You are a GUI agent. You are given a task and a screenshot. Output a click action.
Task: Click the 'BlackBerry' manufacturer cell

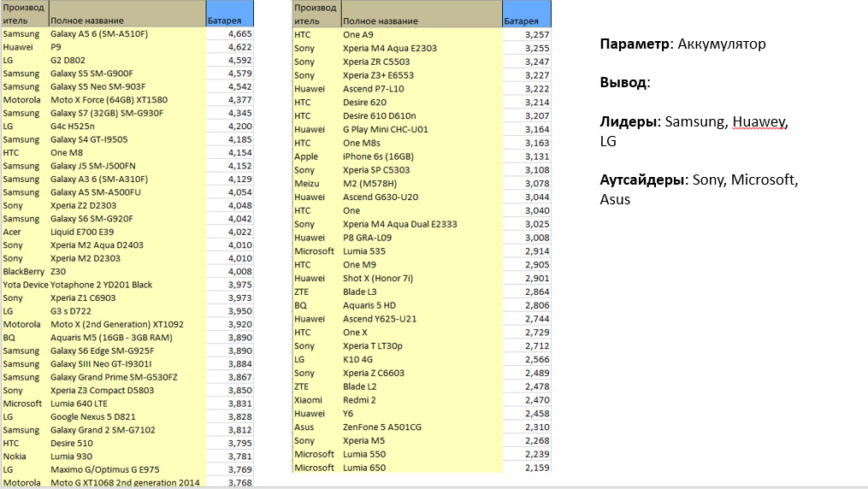point(25,272)
